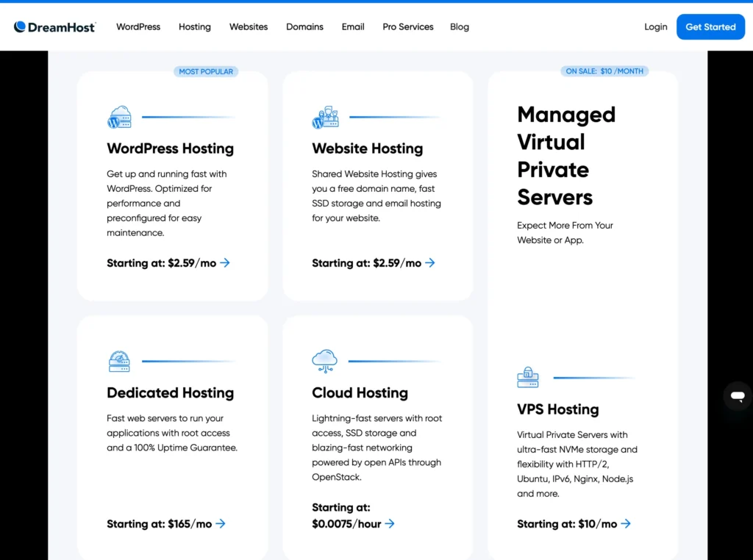Click the Login link
Viewport: 753px width, 560px height.
656,27
